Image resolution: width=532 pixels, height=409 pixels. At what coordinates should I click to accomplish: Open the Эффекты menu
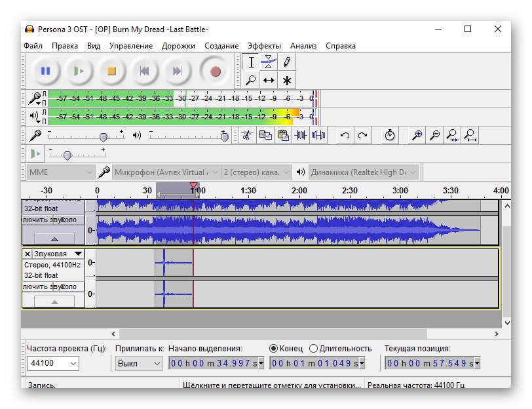(x=264, y=46)
